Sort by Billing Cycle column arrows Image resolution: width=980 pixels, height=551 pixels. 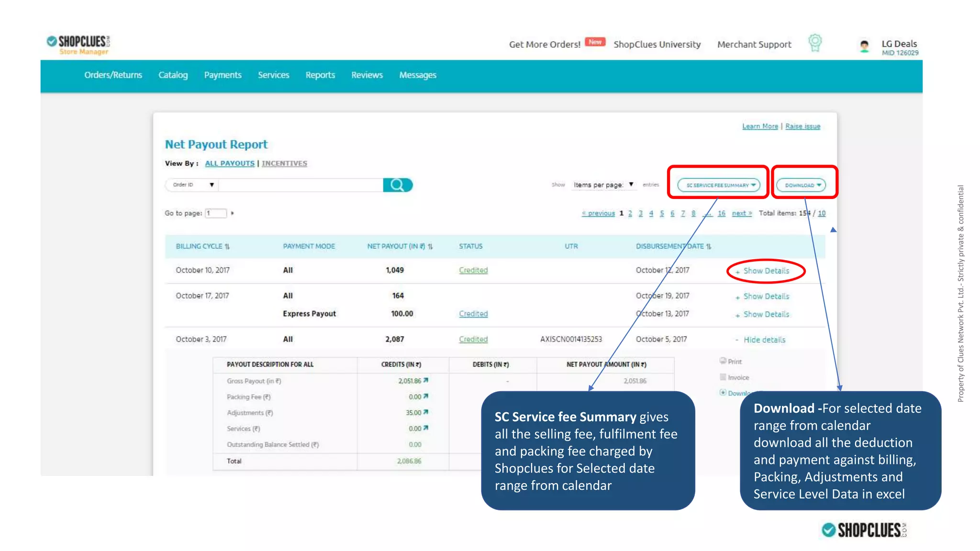[x=228, y=247]
